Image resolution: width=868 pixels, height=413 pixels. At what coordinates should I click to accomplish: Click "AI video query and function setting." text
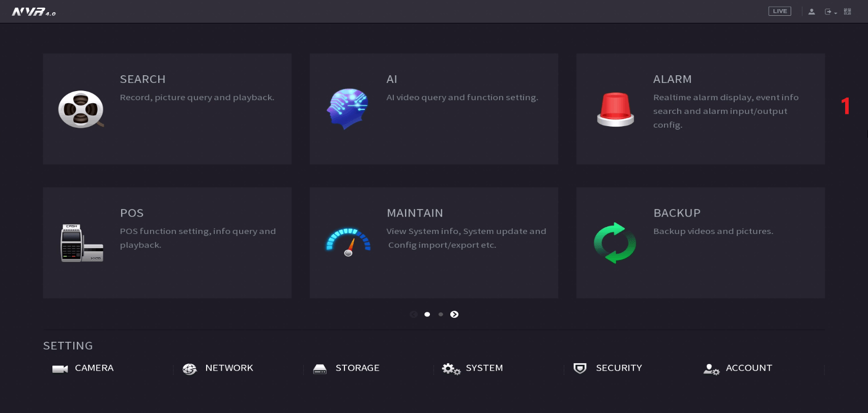click(x=462, y=98)
